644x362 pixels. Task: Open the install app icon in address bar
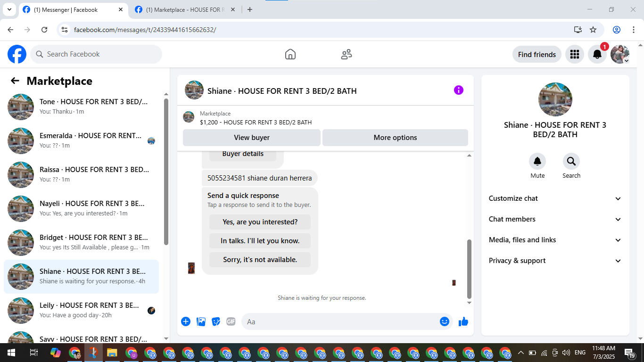(578, 30)
